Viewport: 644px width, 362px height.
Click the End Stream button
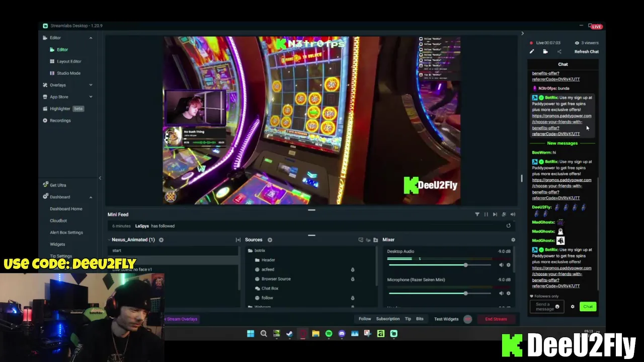tap(496, 319)
